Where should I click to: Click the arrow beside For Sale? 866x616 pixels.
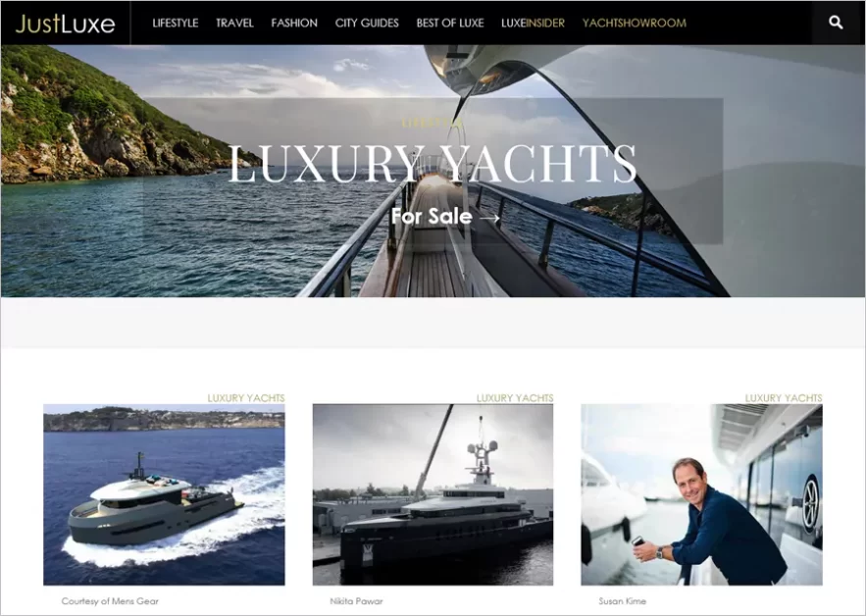(x=490, y=218)
